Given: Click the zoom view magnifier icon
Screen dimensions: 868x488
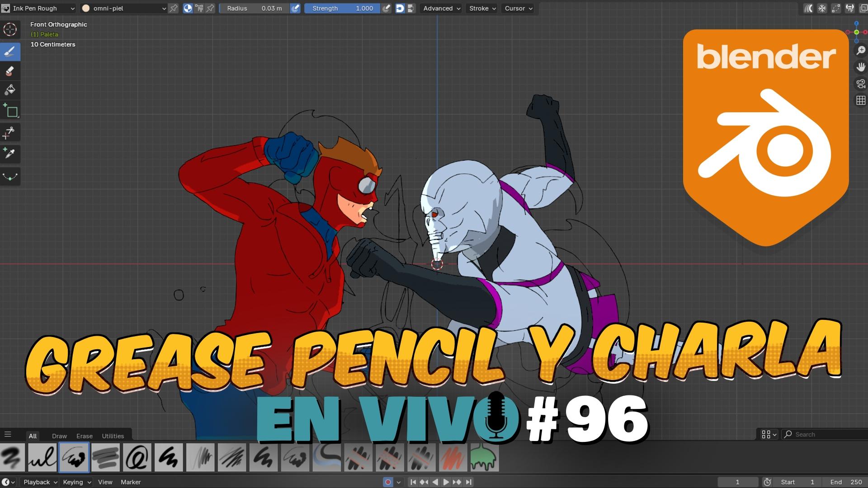Looking at the screenshot, I should (x=861, y=51).
